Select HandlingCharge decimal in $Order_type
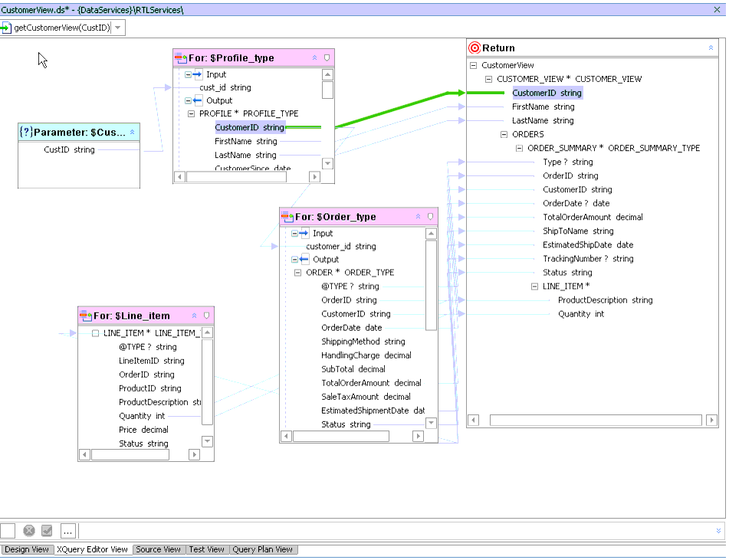Image resolution: width=729 pixels, height=560 pixels. coord(366,355)
